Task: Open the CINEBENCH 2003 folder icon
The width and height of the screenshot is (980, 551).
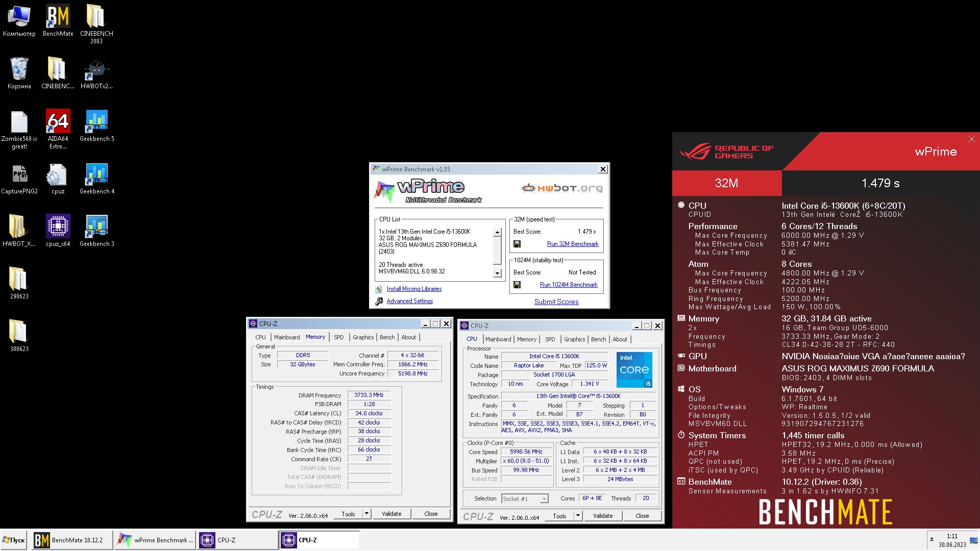Action: point(96,24)
